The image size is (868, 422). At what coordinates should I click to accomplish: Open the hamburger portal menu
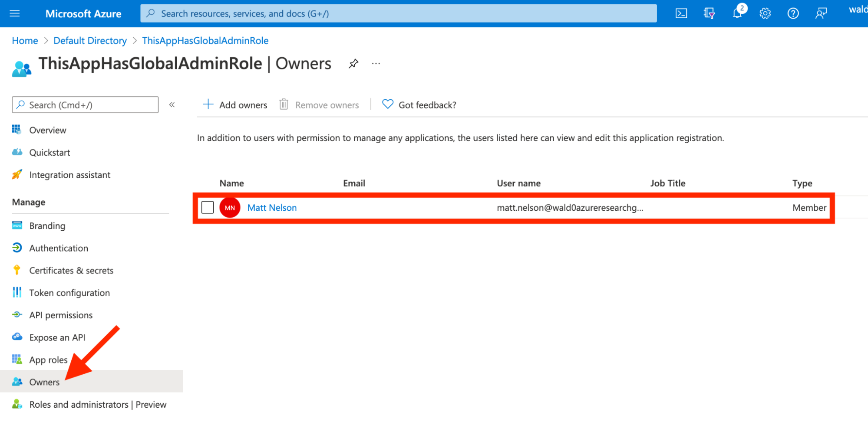click(x=15, y=13)
